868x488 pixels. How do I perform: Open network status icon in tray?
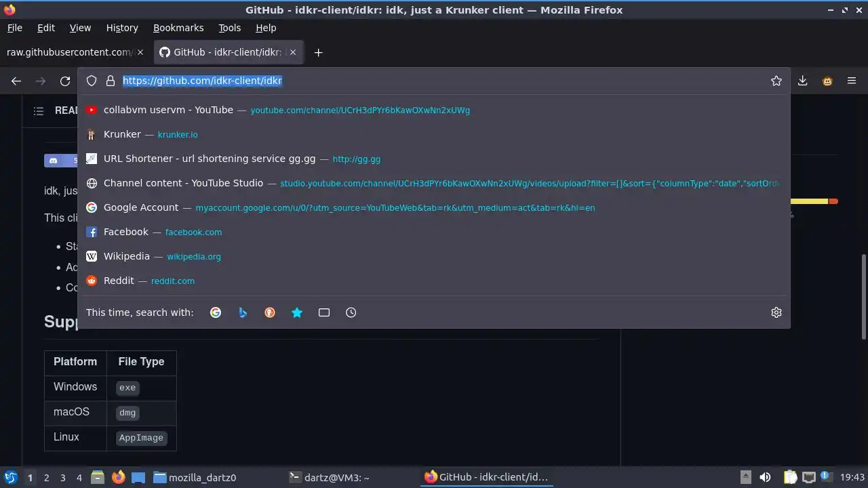coord(808,477)
